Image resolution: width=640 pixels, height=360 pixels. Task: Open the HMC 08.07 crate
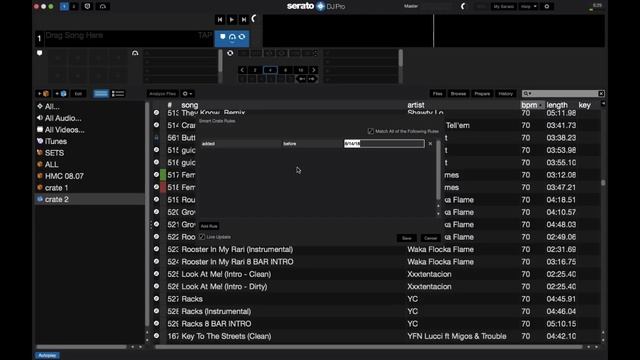click(64, 176)
